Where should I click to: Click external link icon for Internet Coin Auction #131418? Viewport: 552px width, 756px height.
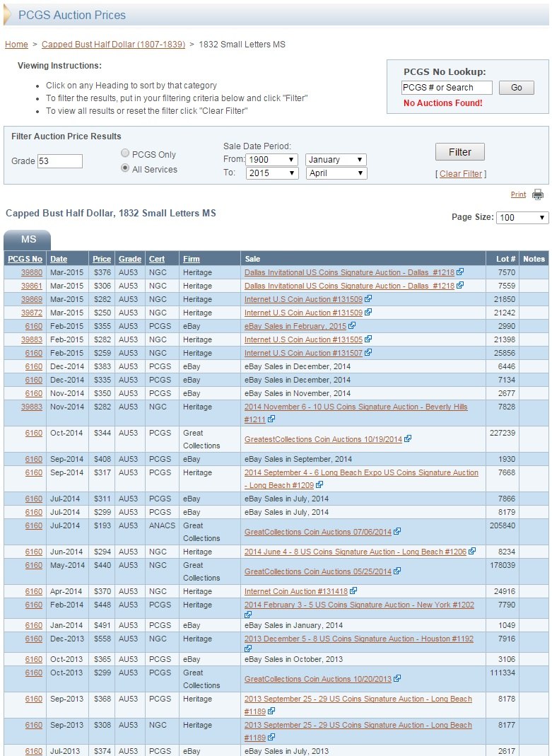point(353,591)
